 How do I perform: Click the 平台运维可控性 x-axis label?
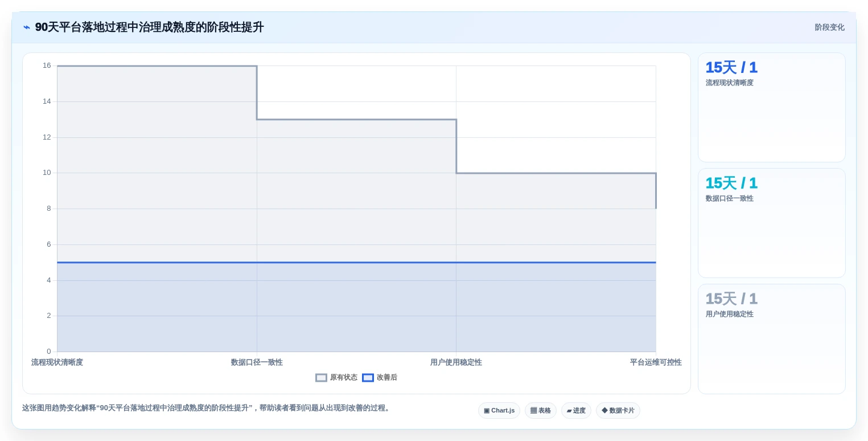(656, 362)
